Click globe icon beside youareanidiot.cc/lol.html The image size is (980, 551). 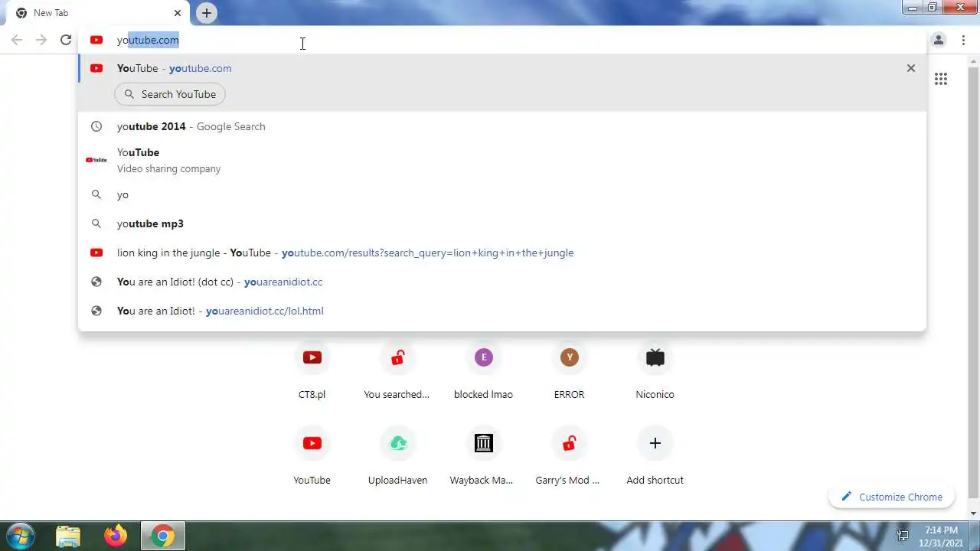tap(96, 311)
